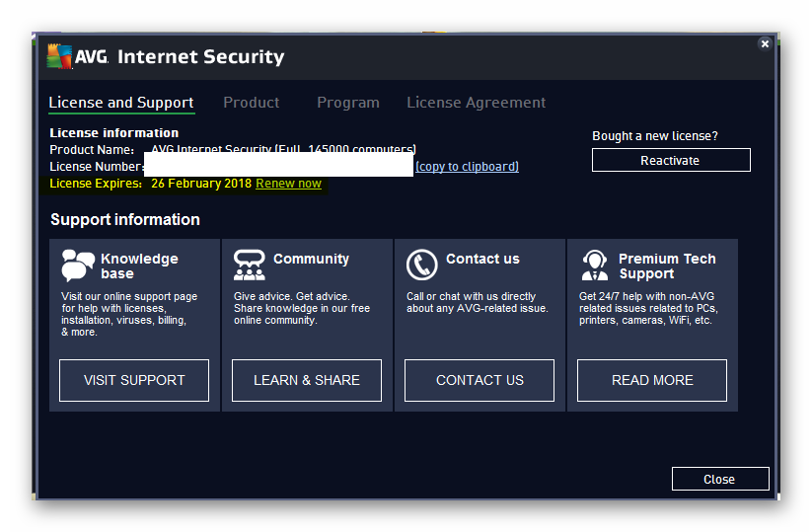Click the Knowledge base speech bubbles icon

78,266
